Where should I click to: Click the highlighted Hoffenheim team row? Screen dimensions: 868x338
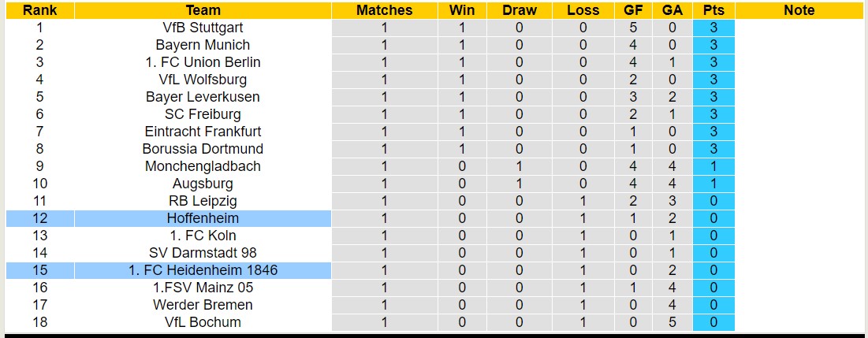pyautogui.click(x=203, y=218)
